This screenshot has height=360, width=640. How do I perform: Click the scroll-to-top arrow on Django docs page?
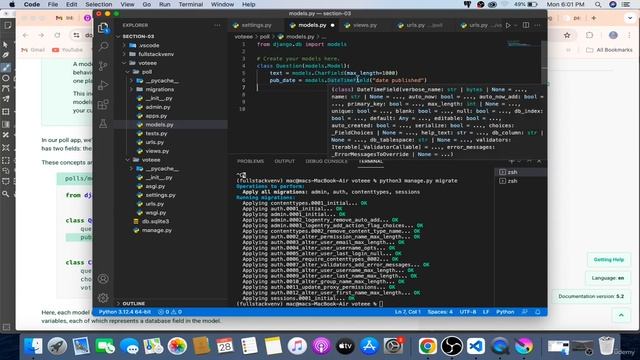point(621,315)
